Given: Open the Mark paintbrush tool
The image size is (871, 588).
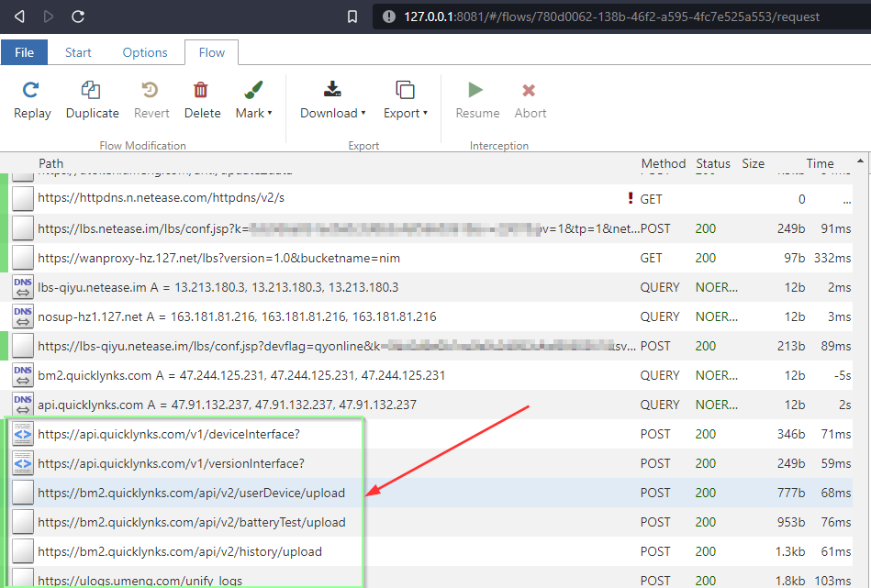Looking at the screenshot, I should [x=253, y=90].
